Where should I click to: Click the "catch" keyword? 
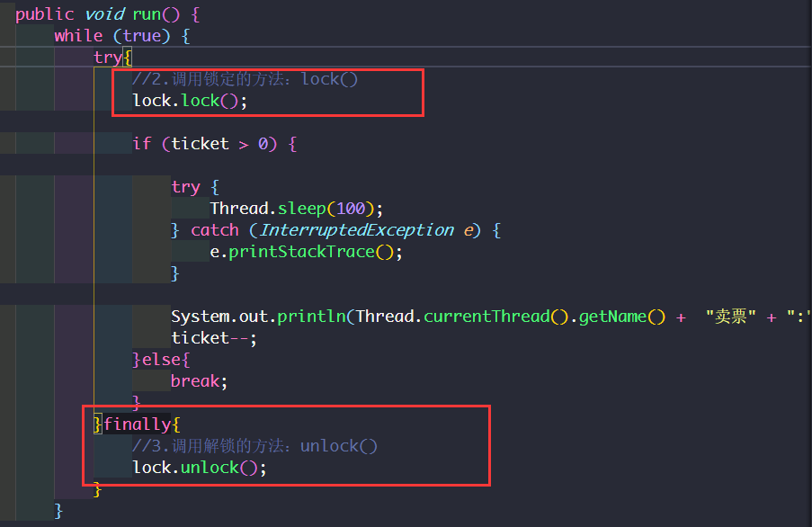coord(215,230)
